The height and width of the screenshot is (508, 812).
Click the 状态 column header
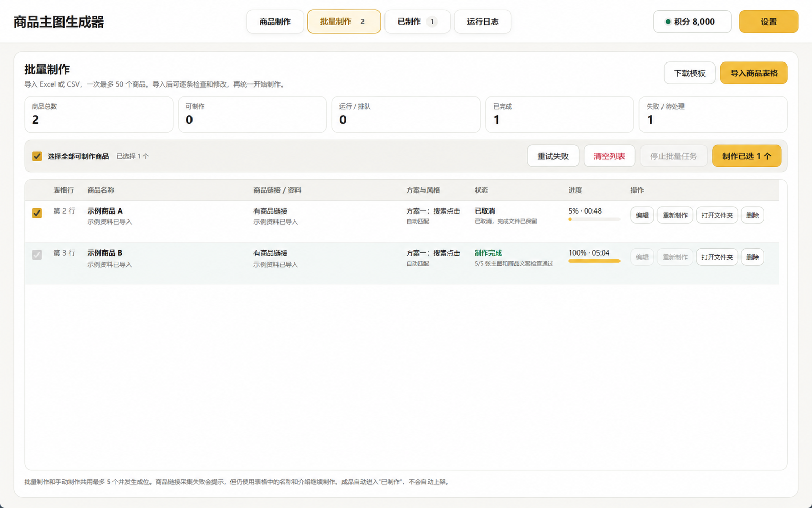[481, 190]
